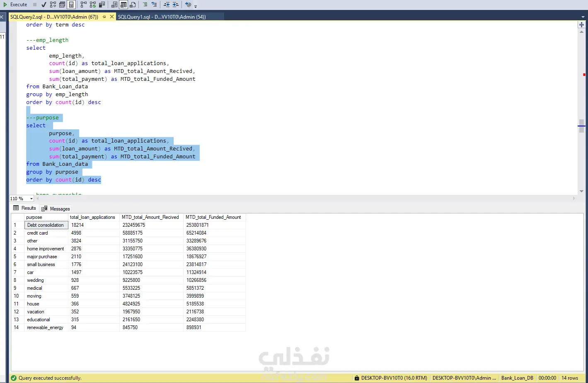Open the tab list dropdown arrow
The image size is (588, 383).
point(583,17)
